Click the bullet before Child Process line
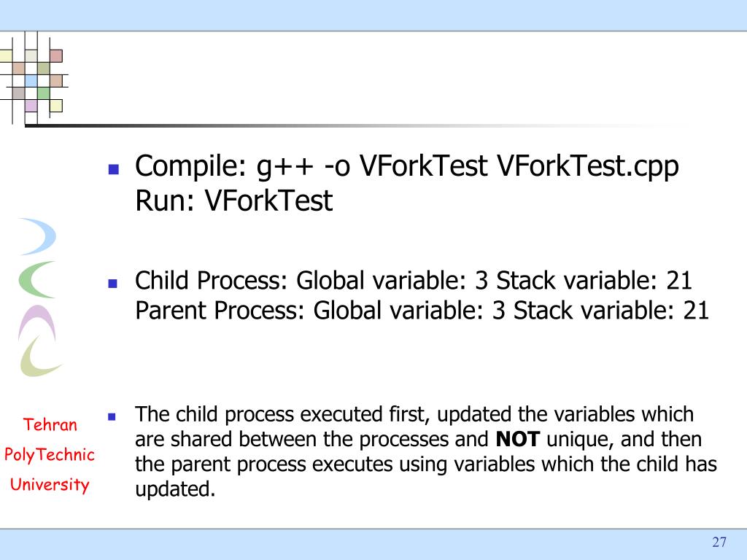Screen dimensions: 747x560 point(113,284)
